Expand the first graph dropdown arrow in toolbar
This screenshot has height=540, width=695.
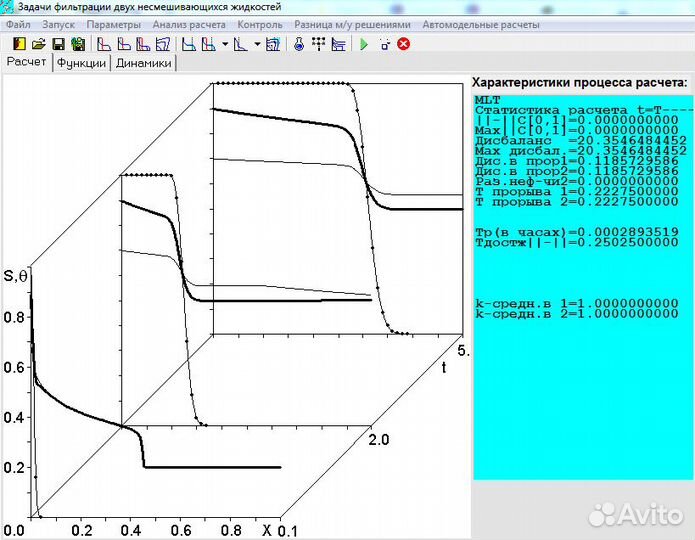[225, 44]
